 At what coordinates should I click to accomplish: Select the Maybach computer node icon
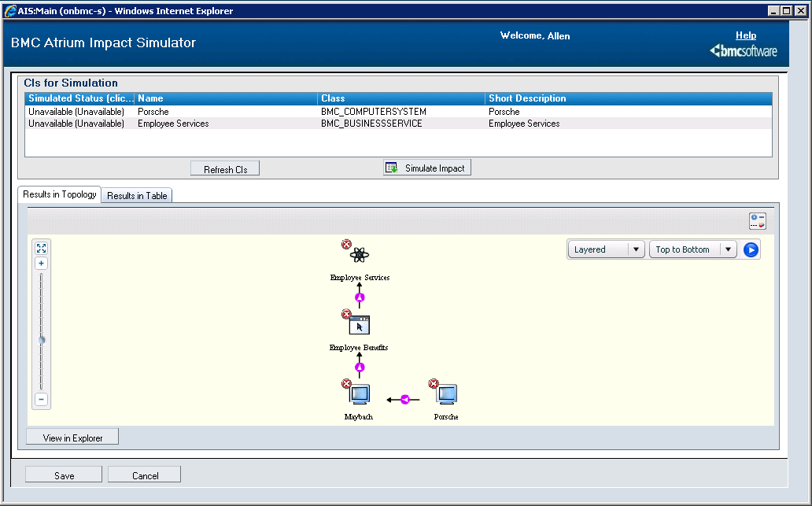coord(360,395)
